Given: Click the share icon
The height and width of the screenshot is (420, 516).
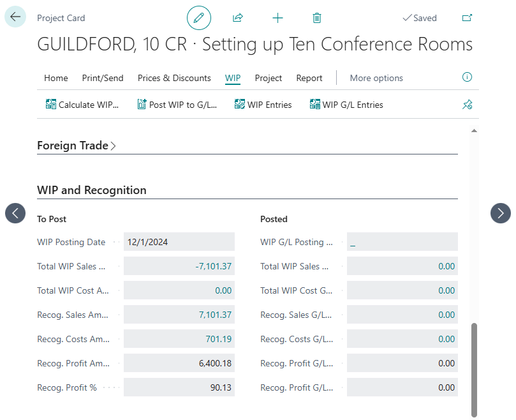Looking at the screenshot, I should tap(238, 18).
